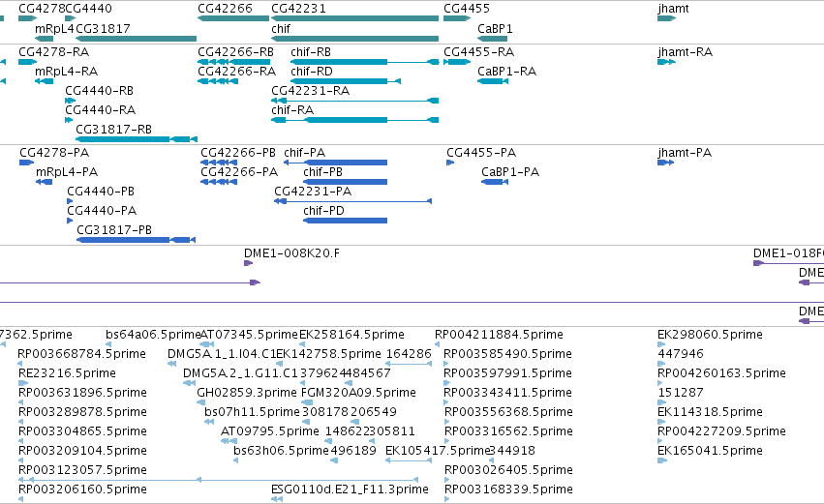The width and height of the screenshot is (824, 504).
Task: Click the mRpL4 gene glyph
Action: [45, 39]
